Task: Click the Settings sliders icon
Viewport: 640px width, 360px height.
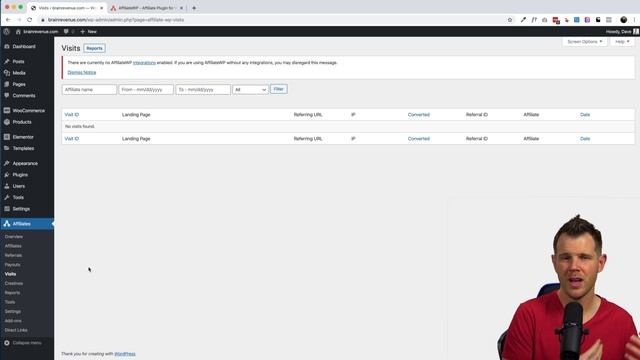Action: pos(7,209)
